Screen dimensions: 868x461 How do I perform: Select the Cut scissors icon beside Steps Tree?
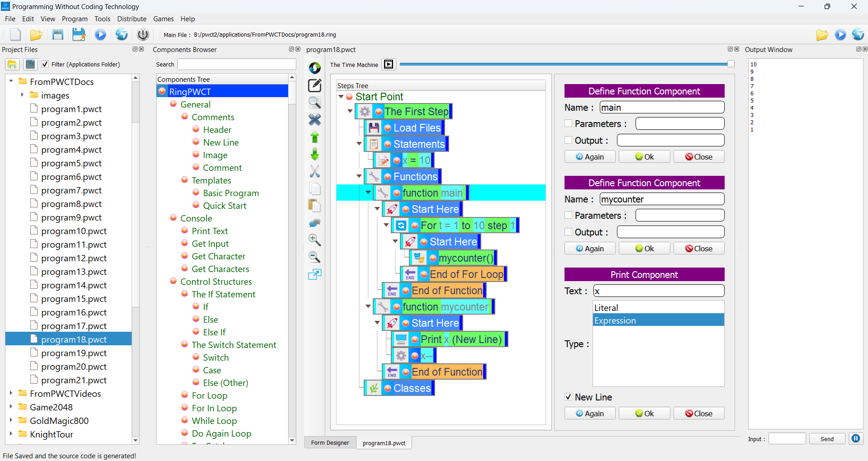tap(314, 171)
